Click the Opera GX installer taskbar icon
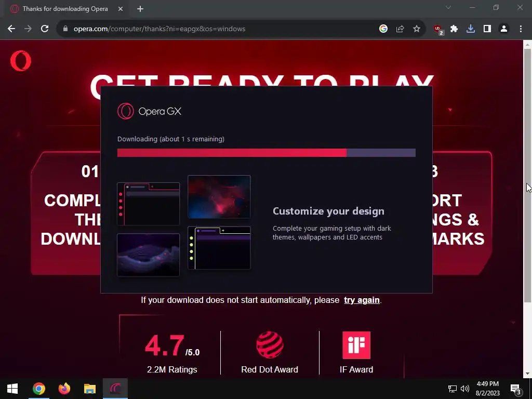The width and height of the screenshot is (532, 399). click(x=115, y=389)
